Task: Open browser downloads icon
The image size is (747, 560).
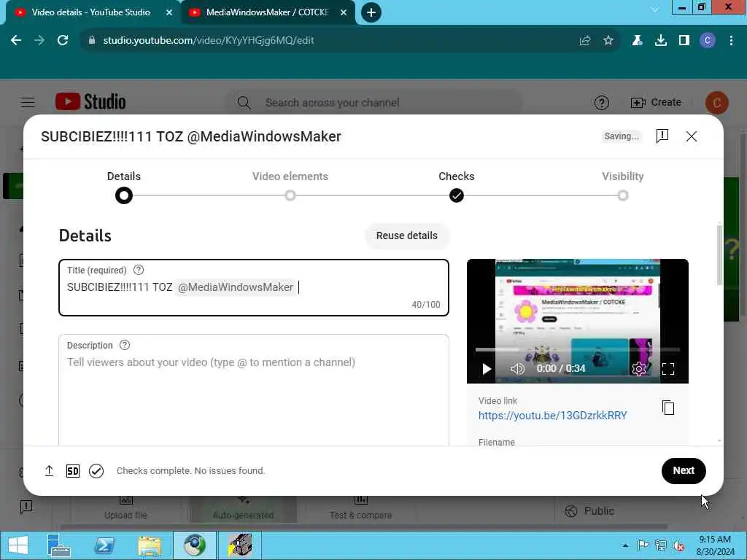Action: click(x=661, y=41)
